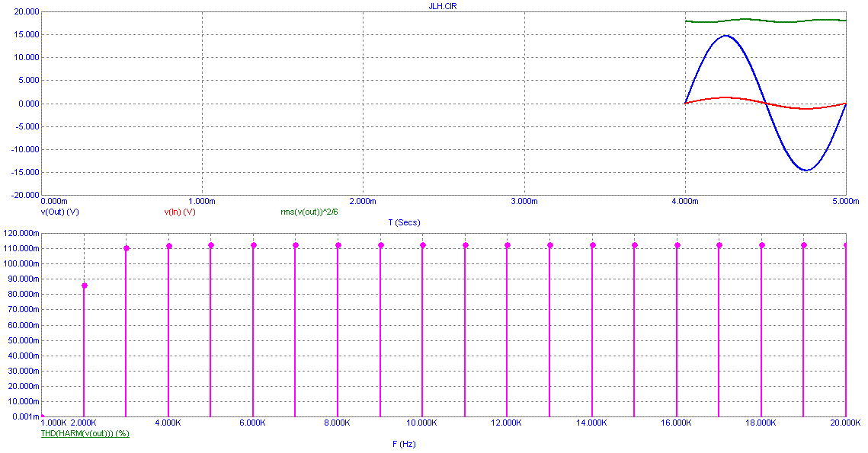Click the 5.000m time axis label

(847, 201)
